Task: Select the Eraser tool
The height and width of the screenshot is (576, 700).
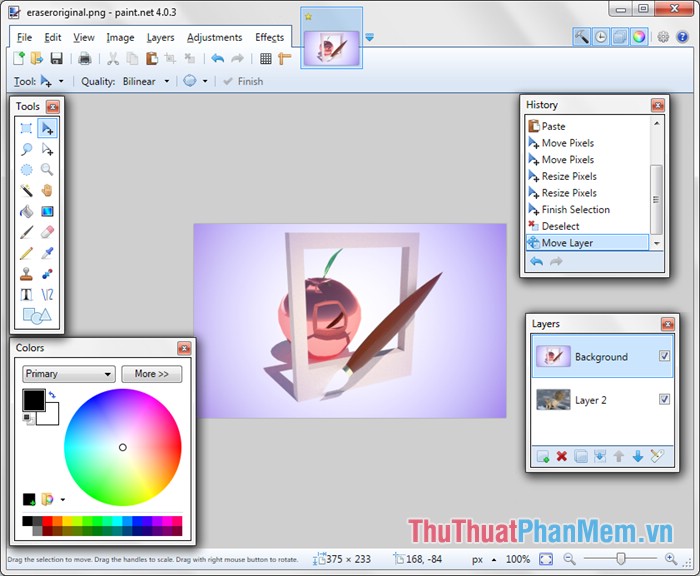Action: (x=47, y=232)
